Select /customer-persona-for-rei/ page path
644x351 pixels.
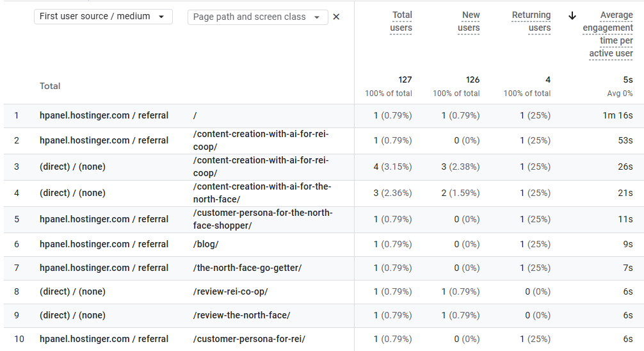point(249,339)
